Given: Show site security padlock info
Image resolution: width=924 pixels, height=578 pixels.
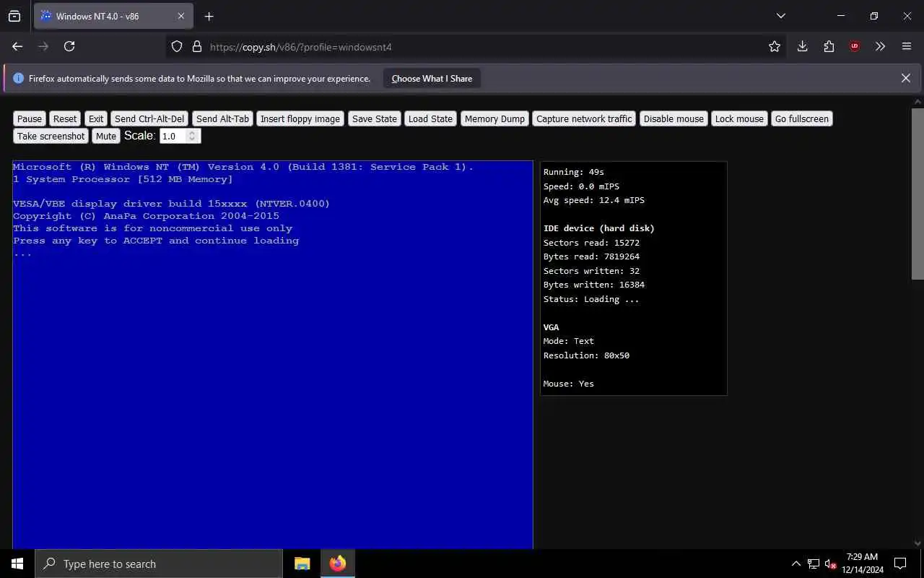Looking at the screenshot, I should (196, 46).
